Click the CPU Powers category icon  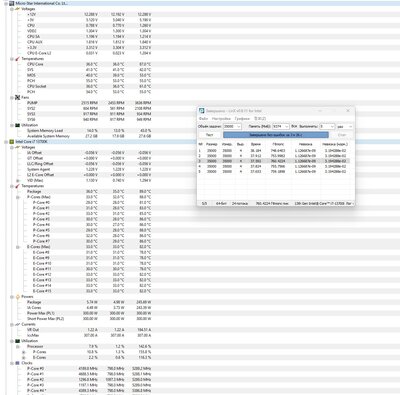(x=17, y=297)
